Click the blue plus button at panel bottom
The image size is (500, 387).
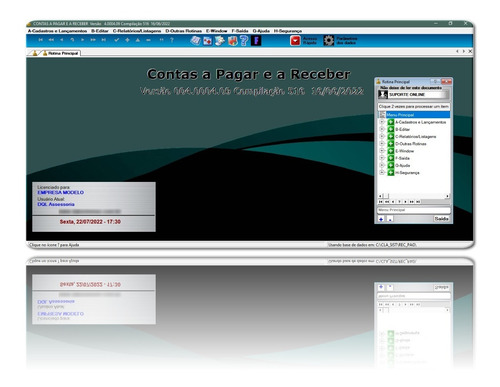(381, 219)
